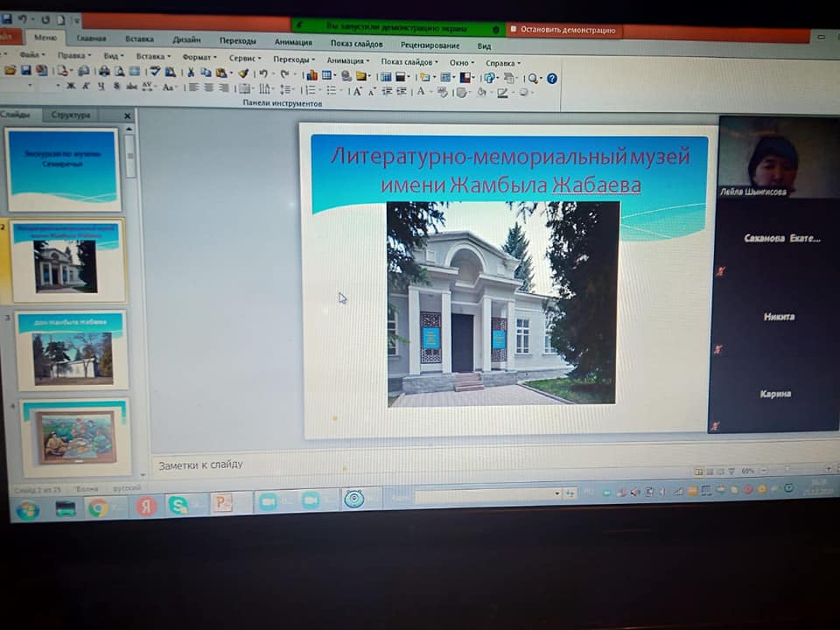Open the Сервис dropdown menu
The height and width of the screenshot is (630, 840).
[245, 59]
